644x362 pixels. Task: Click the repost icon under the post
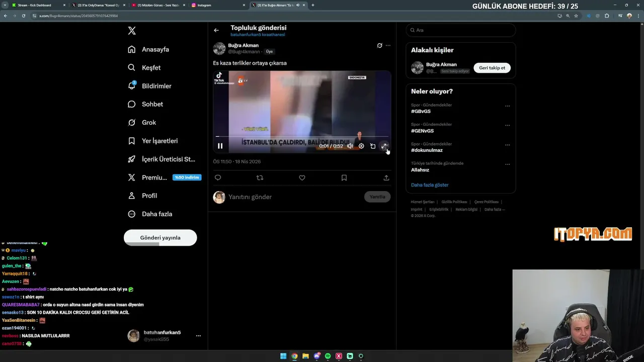[x=260, y=177]
